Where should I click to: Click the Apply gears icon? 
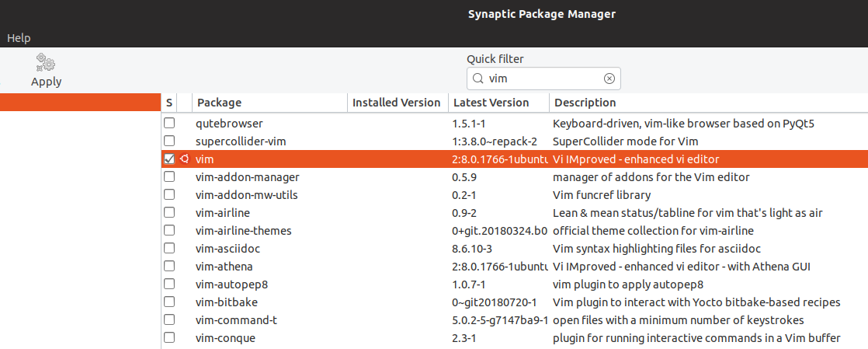coord(45,61)
